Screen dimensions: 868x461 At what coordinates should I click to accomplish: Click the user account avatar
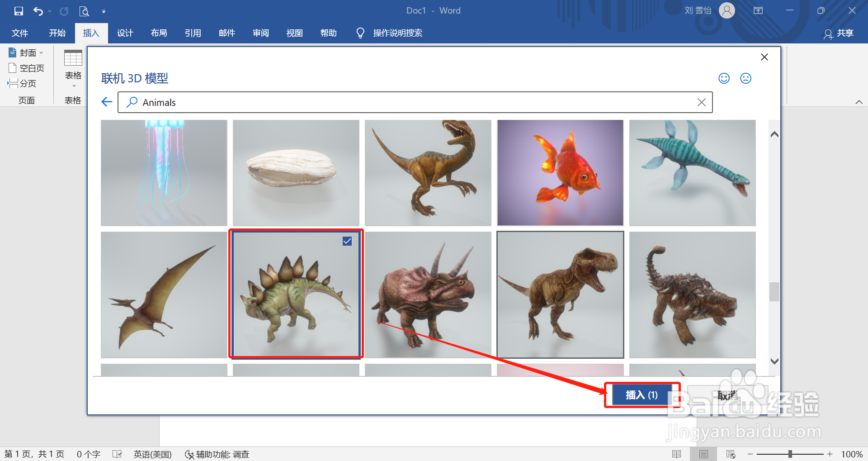click(727, 10)
